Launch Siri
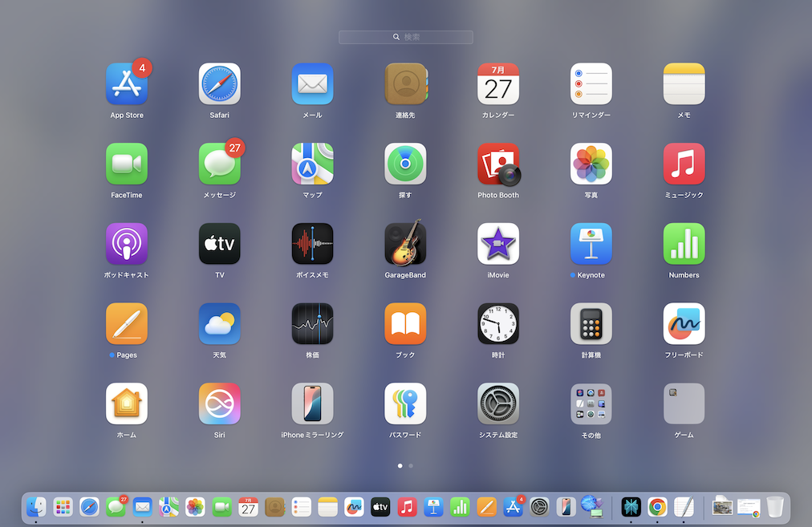The height and width of the screenshot is (527, 812). click(x=220, y=403)
